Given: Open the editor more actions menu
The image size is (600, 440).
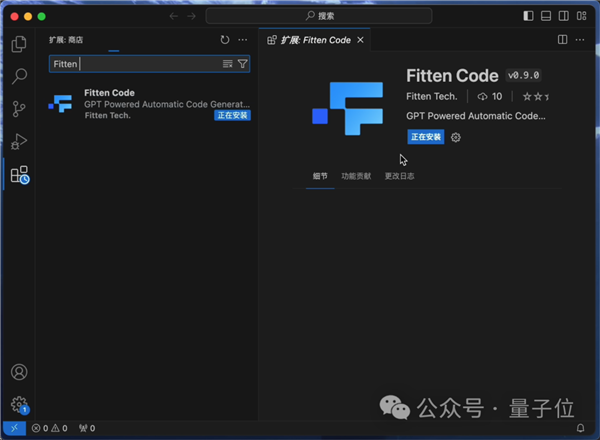Looking at the screenshot, I should [x=581, y=40].
